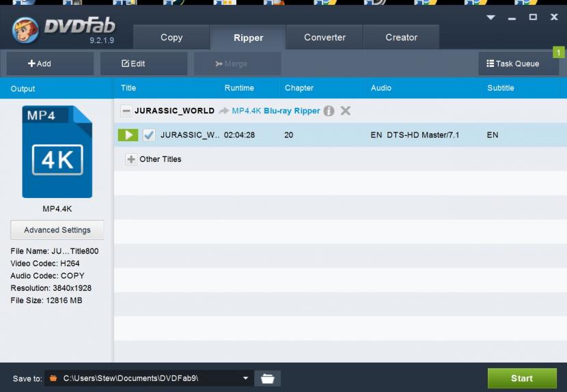Click Resolution: 3840x1928 text
Screen dimensions: 567x392
coord(51,288)
